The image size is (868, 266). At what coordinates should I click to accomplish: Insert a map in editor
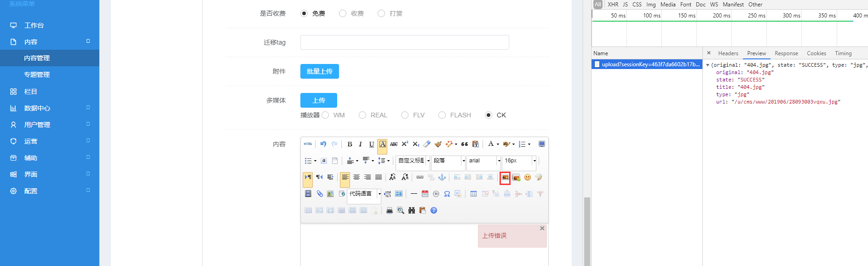tap(330, 194)
